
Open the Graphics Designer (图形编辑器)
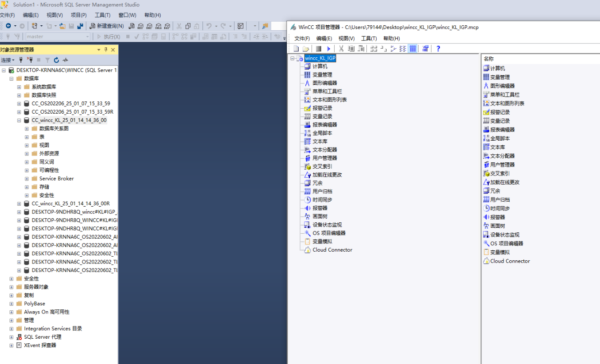325,83
